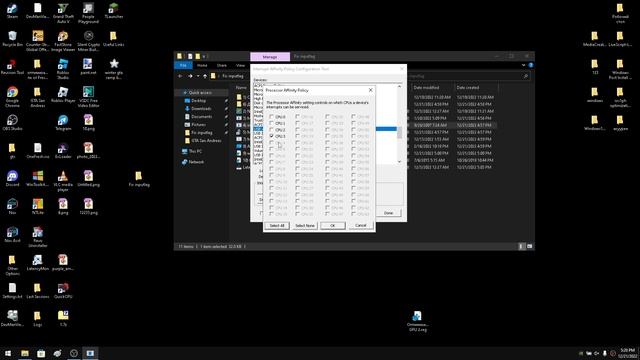Click the Explorer Help icon

tap(531, 65)
